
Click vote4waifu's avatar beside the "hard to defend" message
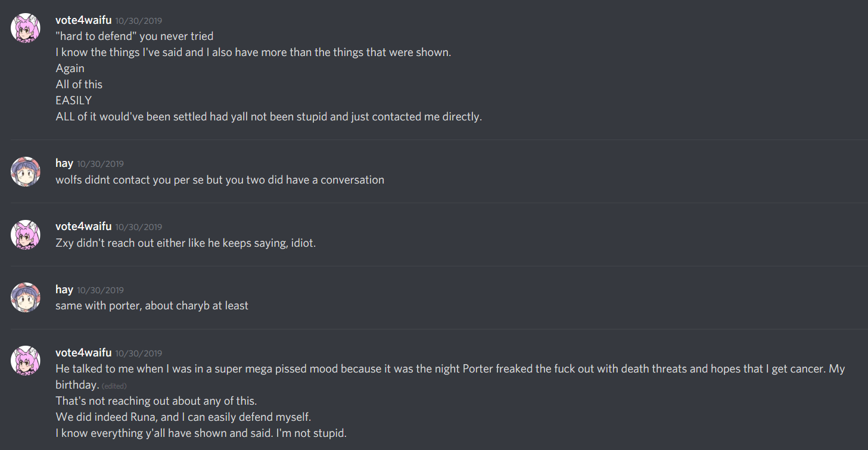pyautogui.click(x=26, y=28)
